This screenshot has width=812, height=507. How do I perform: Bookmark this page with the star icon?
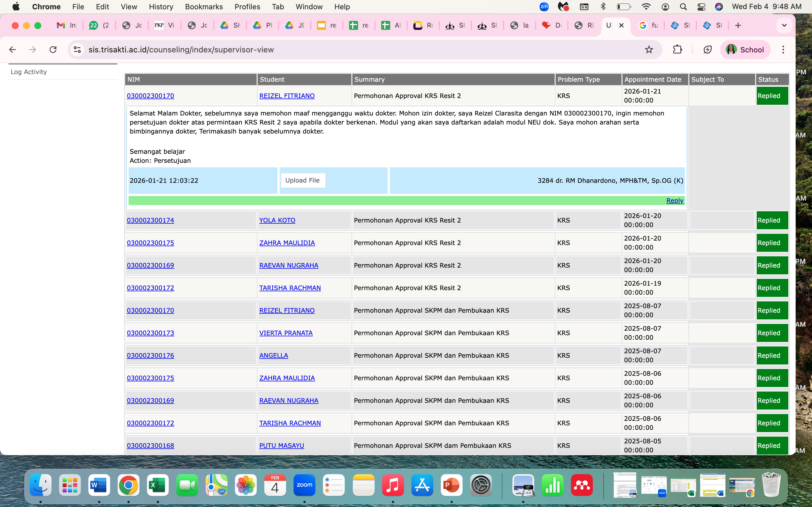coord(649,50)
